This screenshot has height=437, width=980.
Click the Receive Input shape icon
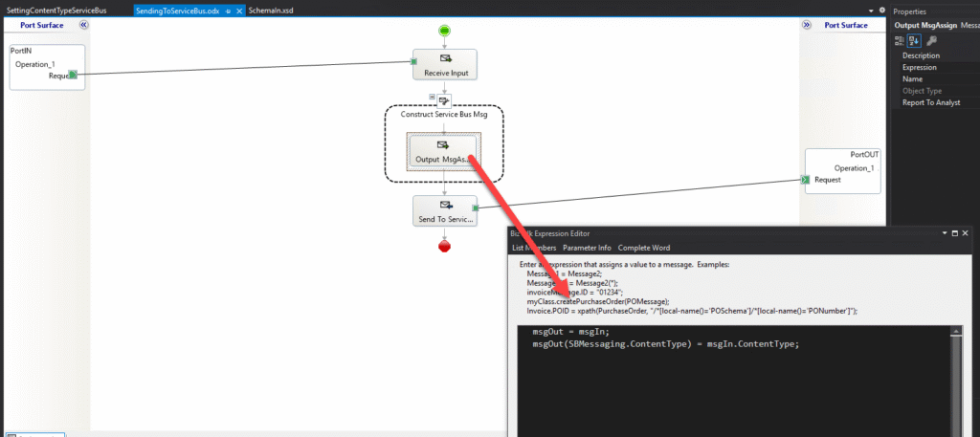(x=444, y=59)
